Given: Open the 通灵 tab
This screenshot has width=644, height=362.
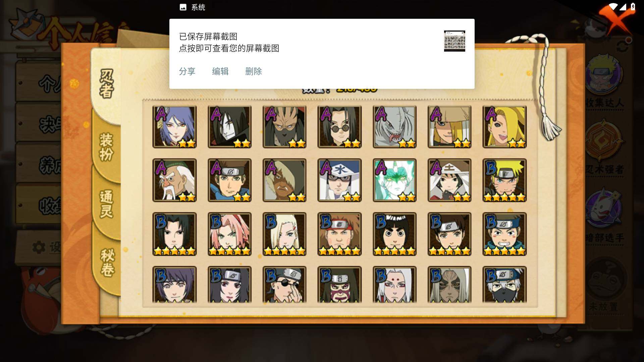Looking at the screenshot, I should pos(107,204).
